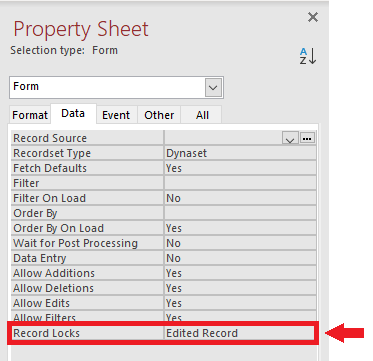Click Allow Edits Yes value
373x361 pixels.
(x=240, y=303)
